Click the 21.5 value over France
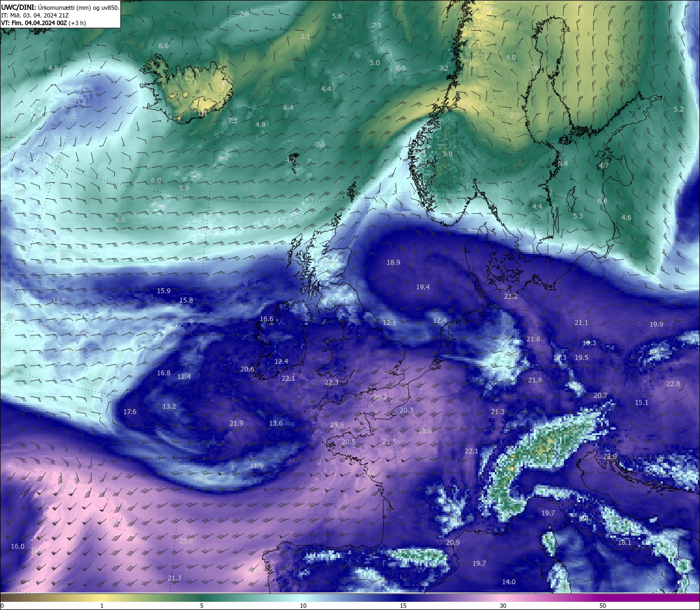This screenshot has width=700, height=610. click(389, 442)
